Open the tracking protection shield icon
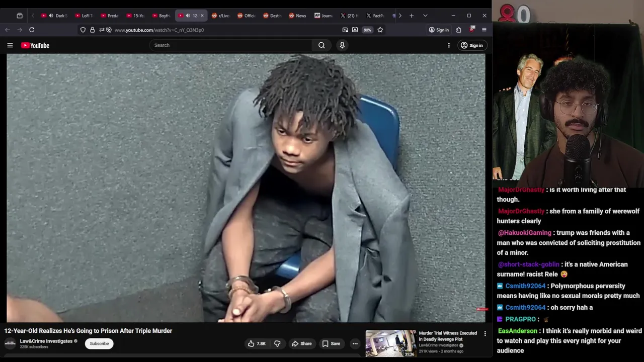This screenshot has width=644, height=362. (x=83, y=30)
